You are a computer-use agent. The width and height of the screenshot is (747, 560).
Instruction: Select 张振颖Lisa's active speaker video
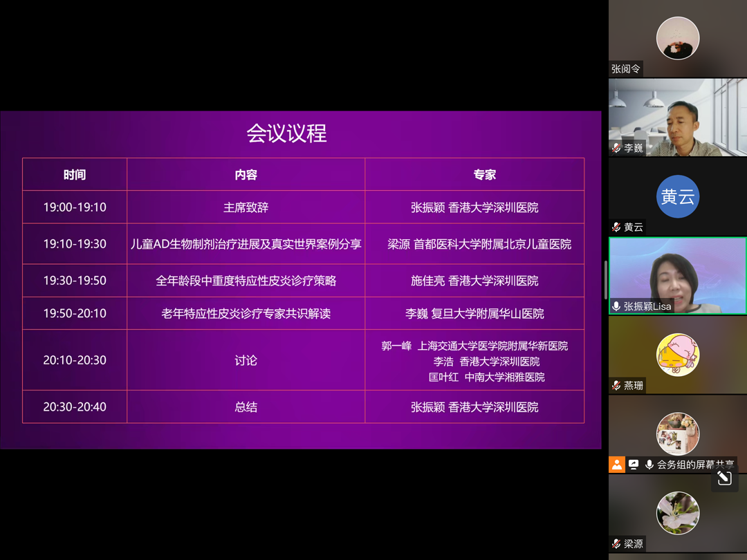point(677,276)
